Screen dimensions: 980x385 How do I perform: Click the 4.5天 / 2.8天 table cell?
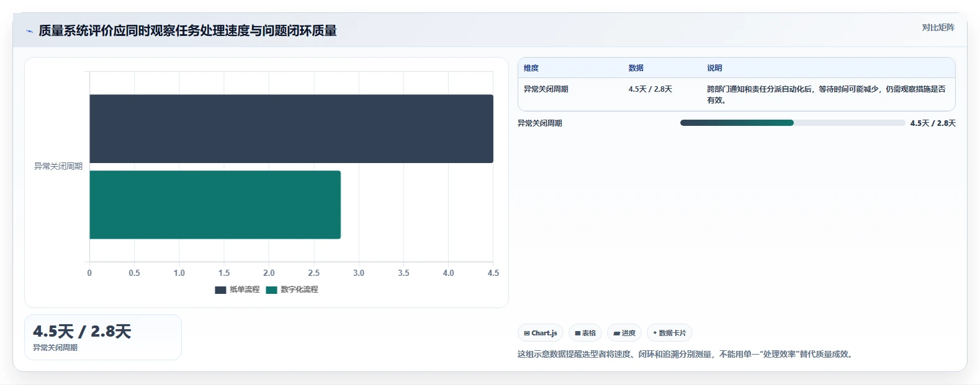[x=650, y=89]
